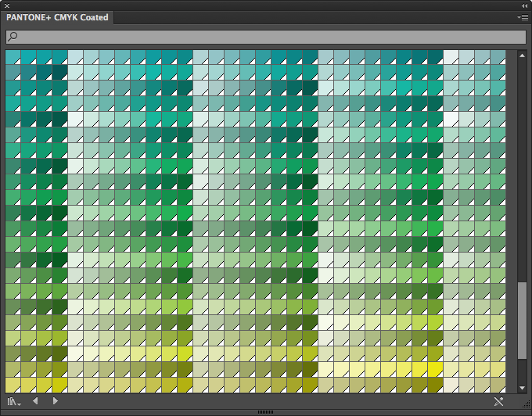532x416 pixels.
Task: Load the previous swatch library
Action: (35, 401)
